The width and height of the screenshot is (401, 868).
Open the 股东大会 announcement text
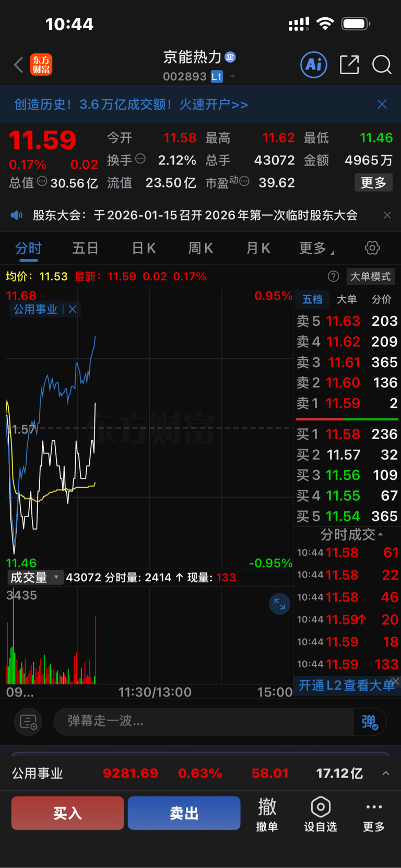coord(195,215)
